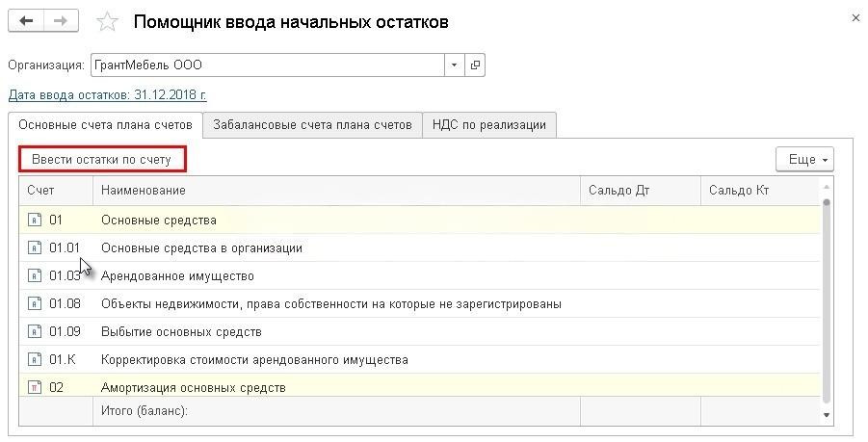Select the row Корректировка стоимости арендованного имущества

(420, 359)
